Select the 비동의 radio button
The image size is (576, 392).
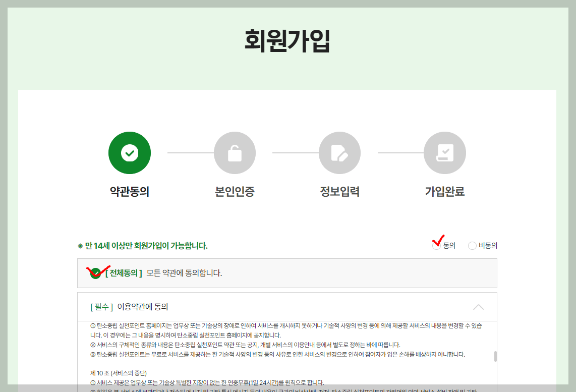[472, 246]
